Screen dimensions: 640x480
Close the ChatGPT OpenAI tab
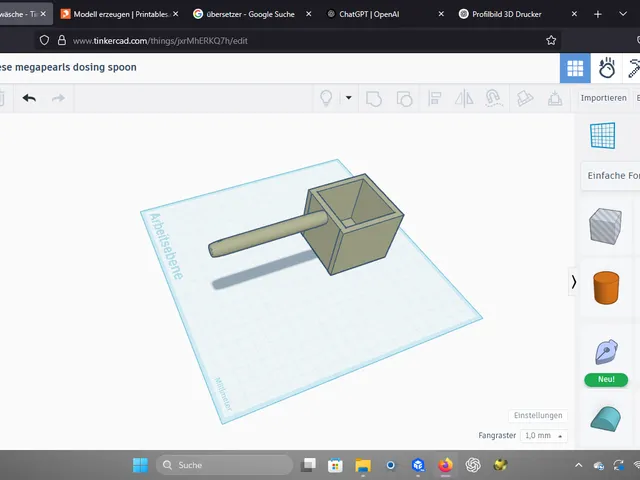point(441,14)
